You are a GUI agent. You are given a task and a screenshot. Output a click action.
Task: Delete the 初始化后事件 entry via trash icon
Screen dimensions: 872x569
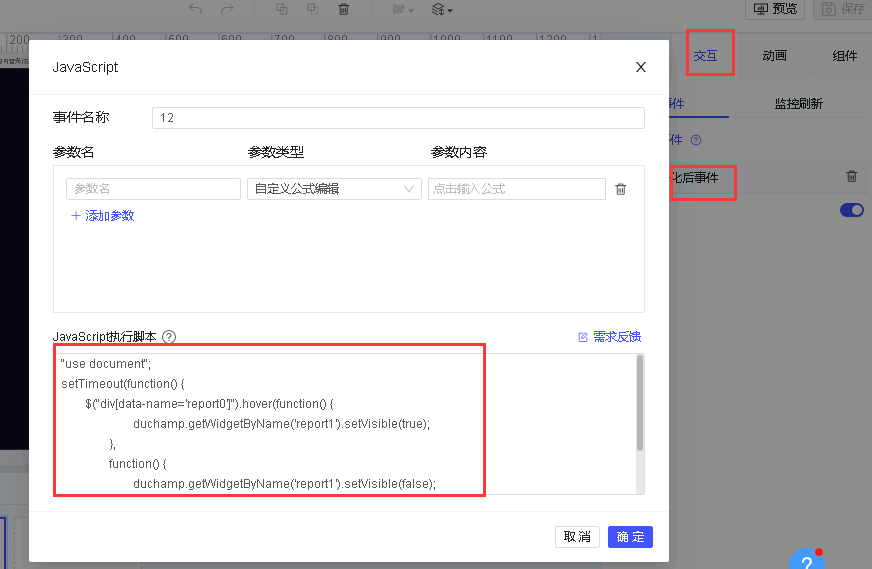click(851, 176)
